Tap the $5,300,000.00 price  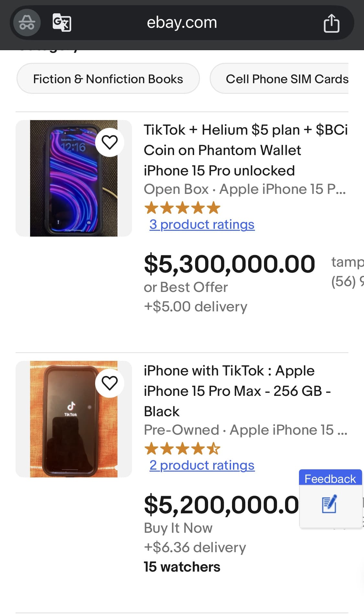(229, 264)
